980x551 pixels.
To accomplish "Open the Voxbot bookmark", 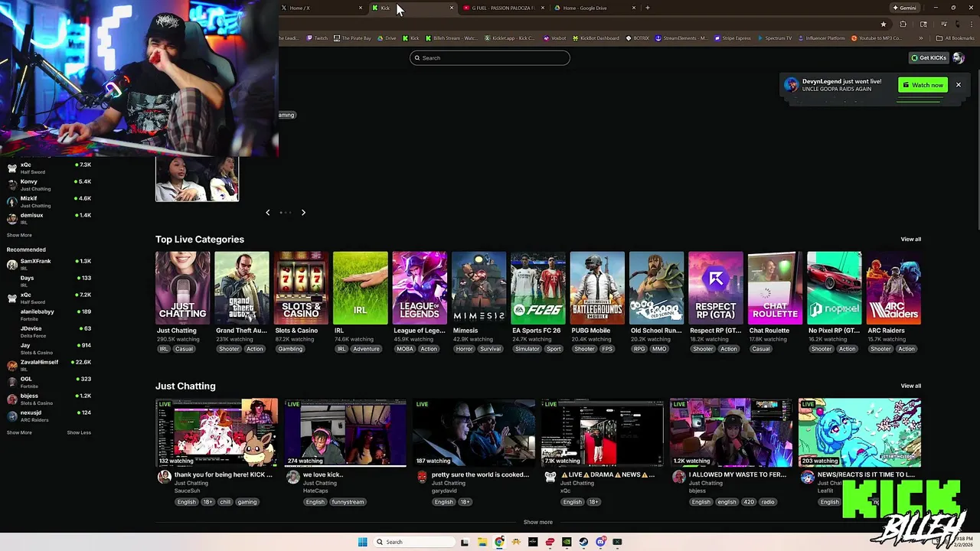I will (554, 38).
